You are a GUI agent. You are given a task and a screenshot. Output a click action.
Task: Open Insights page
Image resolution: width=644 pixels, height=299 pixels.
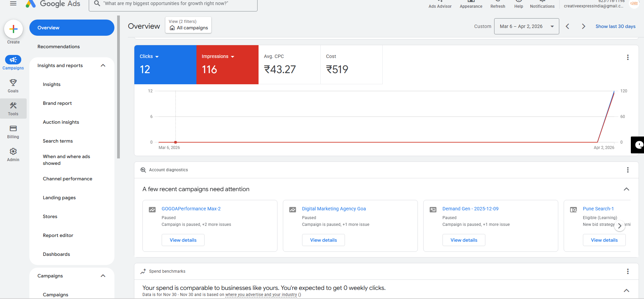(x=52, y=84)
